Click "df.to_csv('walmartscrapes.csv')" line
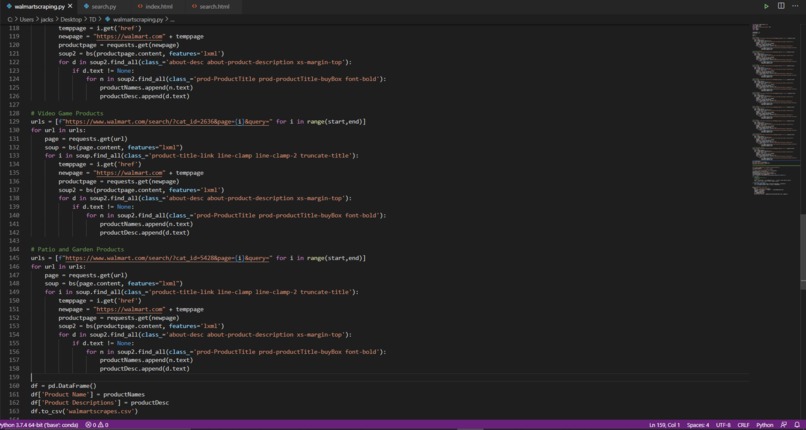The image size is (806, 430). (x=84, y=412)
